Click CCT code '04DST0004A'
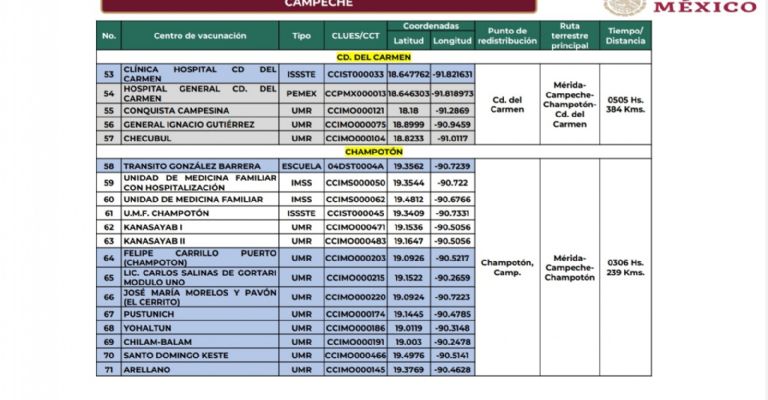Screen dimensions: 768x400 pos(356,166)
